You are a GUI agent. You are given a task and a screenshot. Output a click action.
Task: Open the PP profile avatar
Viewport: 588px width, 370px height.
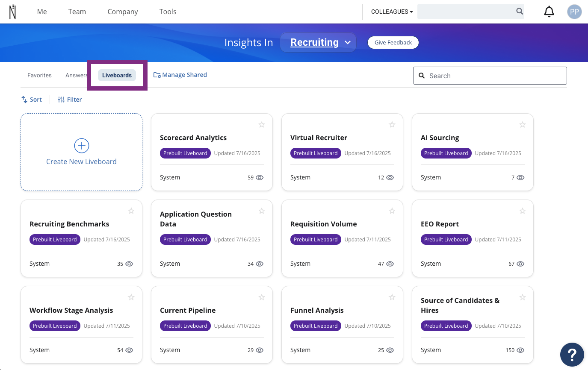coord(574,12)
